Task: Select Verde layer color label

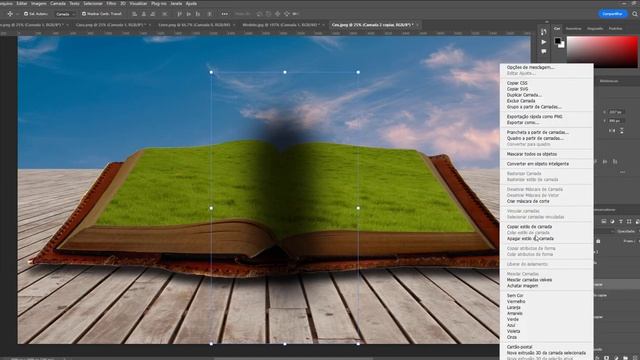Action: tap(513, 319)
